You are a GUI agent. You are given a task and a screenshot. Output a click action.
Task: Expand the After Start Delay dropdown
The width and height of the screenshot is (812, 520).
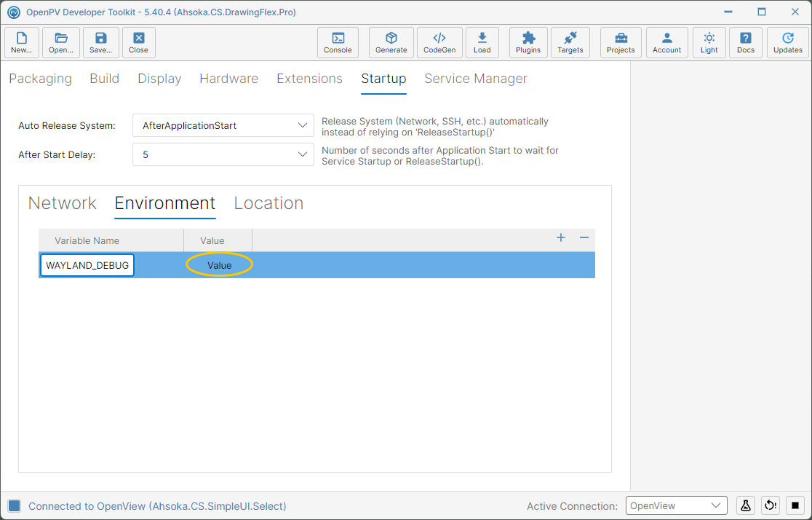pos(223,154)
